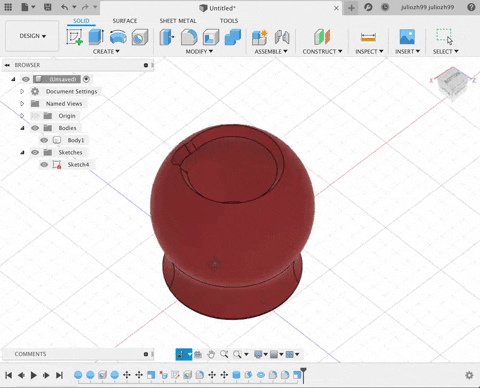Viewport: 480px width, 388px height.
Task: Click the Pan hand tool
Action: (211, 354)
